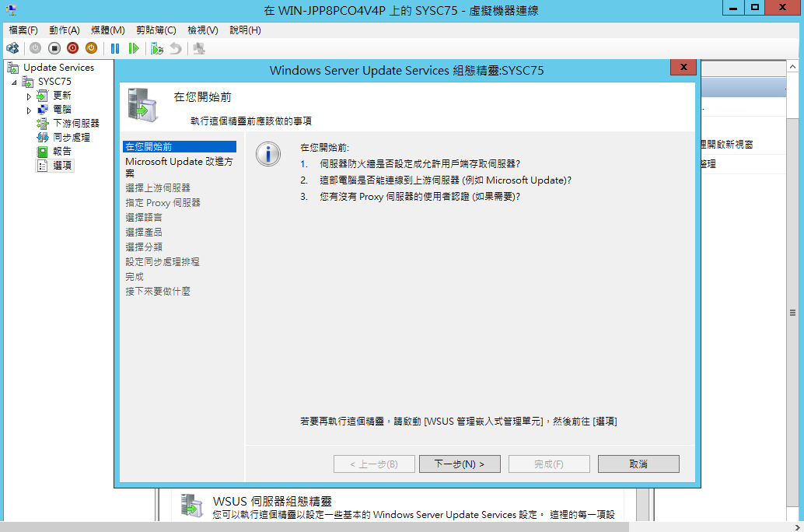Image resolution: width=804 pixels, height=532 pixels.
Task: Open the 媒體(M) menu
Action: (107, 30)
